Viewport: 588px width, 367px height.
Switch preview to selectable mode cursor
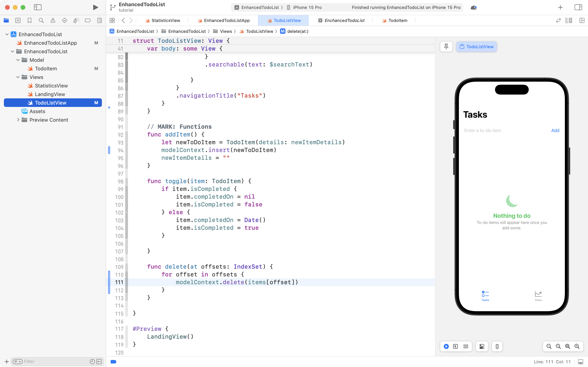click(455, 346)
